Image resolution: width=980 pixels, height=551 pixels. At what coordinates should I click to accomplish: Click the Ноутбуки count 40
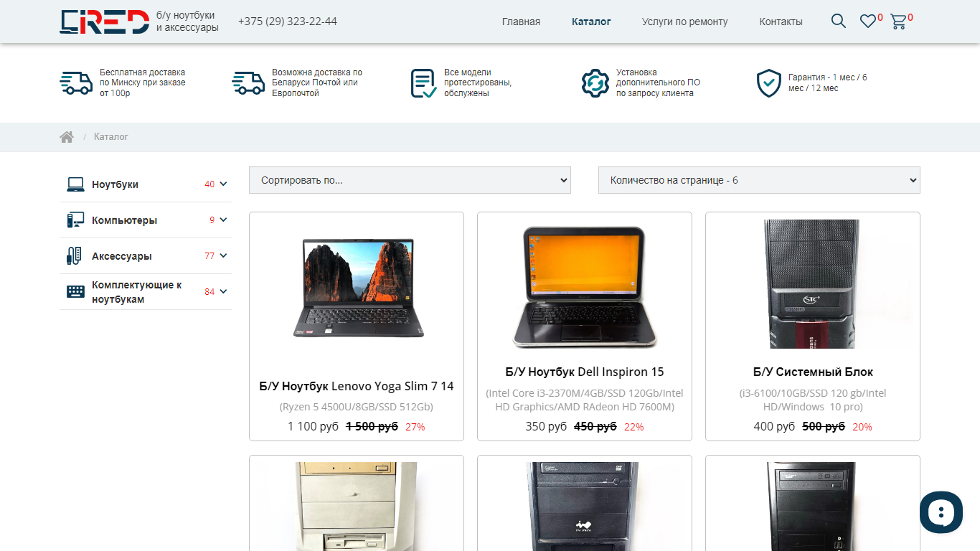pos(209,184)
